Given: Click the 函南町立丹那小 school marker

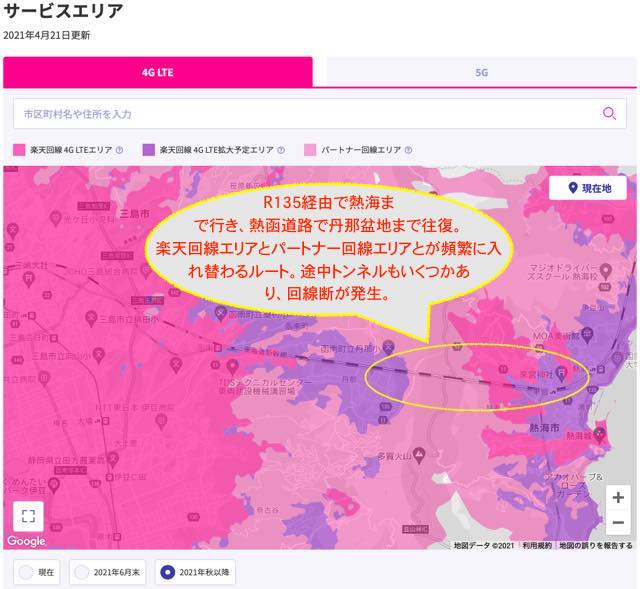Looking at the screenshot, I should coord(388,347).
